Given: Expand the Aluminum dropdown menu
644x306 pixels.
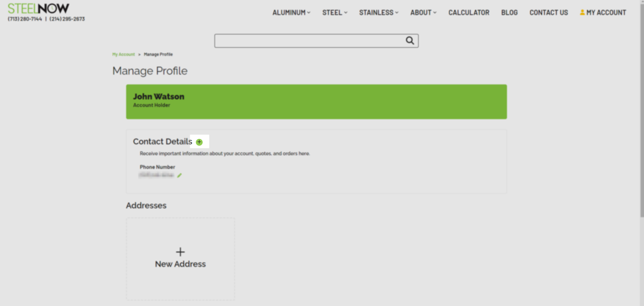Looking at the screenshot, I should [291, 13].
